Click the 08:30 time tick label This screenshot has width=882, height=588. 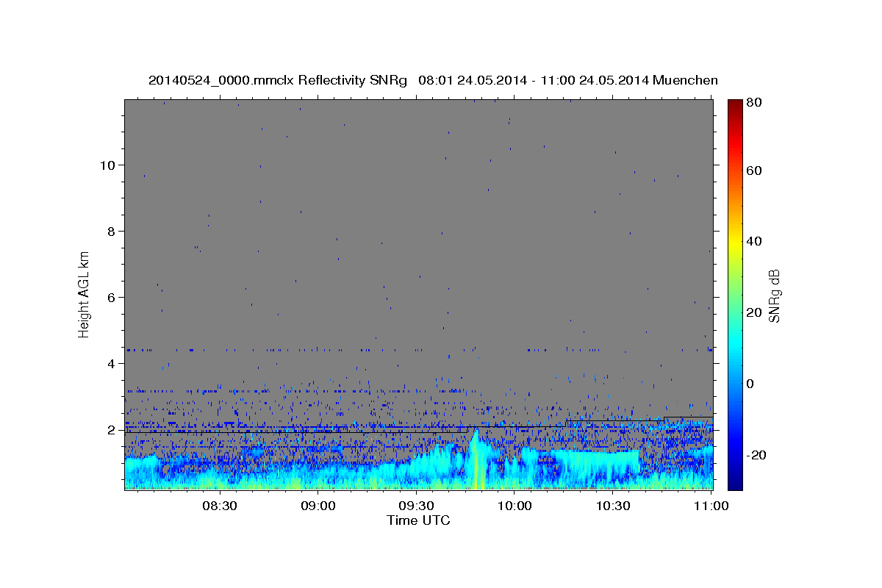(219, 506)
